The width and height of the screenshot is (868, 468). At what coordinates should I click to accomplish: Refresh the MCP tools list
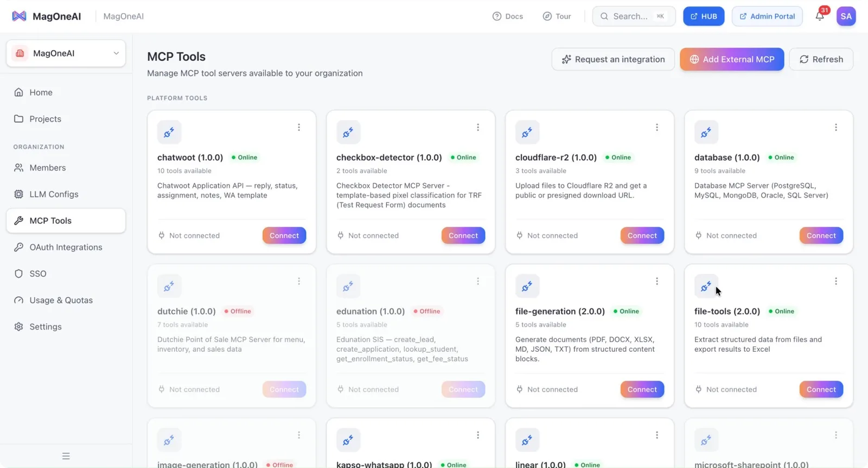click(x=821, y=59)
